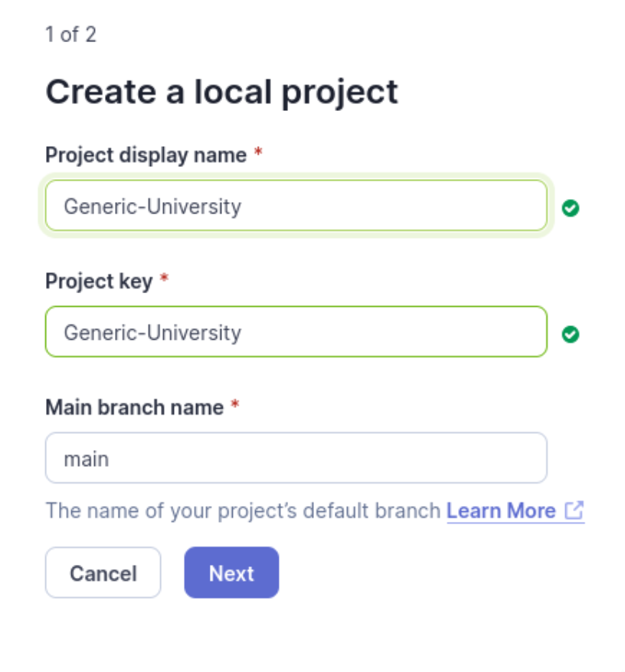
Task: Click the default branch helper text
Action: (244, 511)
